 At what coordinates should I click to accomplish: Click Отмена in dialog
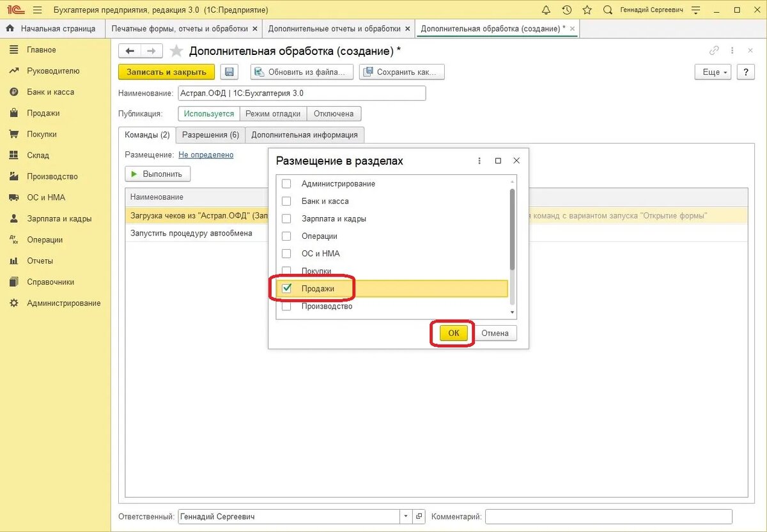pyautogui.click(x=495, y=333)
